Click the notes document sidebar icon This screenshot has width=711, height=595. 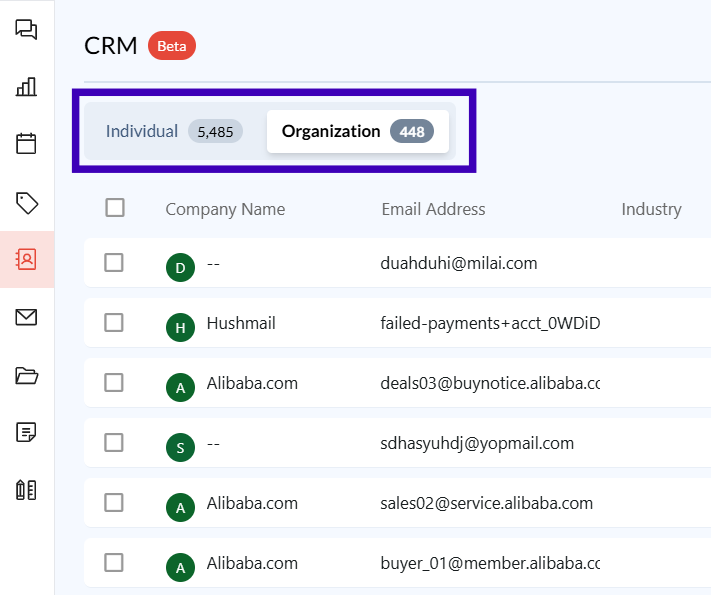click(x=26, y=432)
